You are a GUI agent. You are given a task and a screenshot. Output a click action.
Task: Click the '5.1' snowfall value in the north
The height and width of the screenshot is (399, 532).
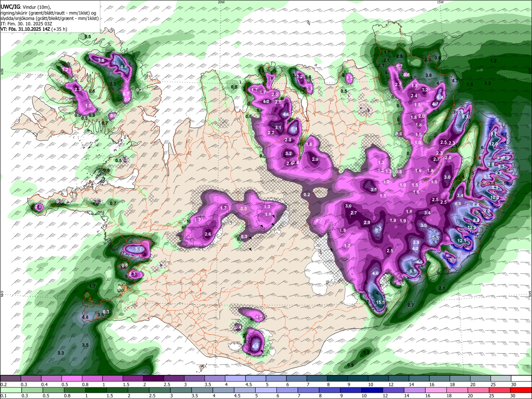click(x=294, y=129)
